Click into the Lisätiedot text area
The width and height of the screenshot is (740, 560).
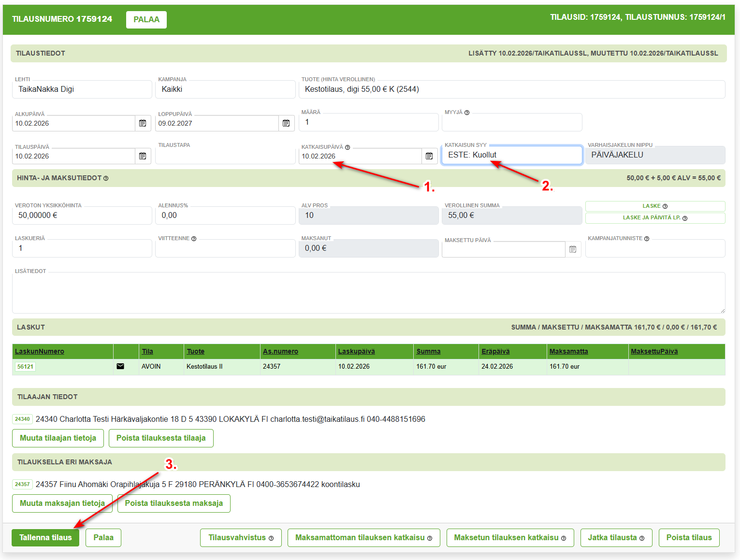point(368,293)
